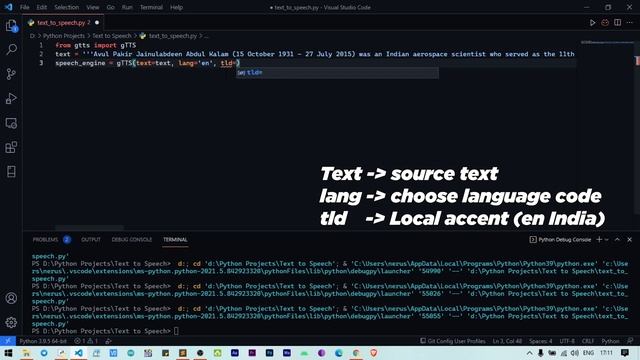Screen dimensions: 640x360
Task: Open Brave browser from taskbar
Action: coord(373,353)
